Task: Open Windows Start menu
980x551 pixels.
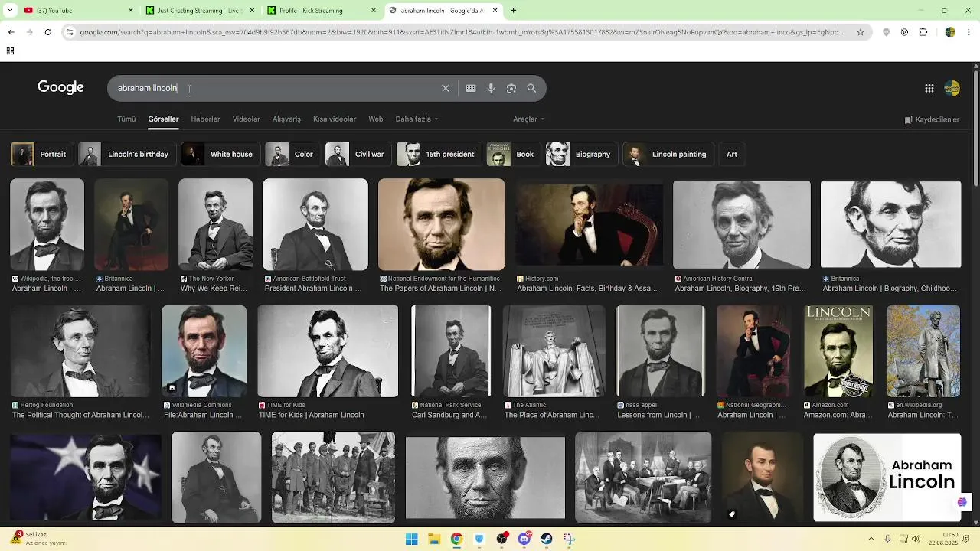Action: (x=411, y=539)
